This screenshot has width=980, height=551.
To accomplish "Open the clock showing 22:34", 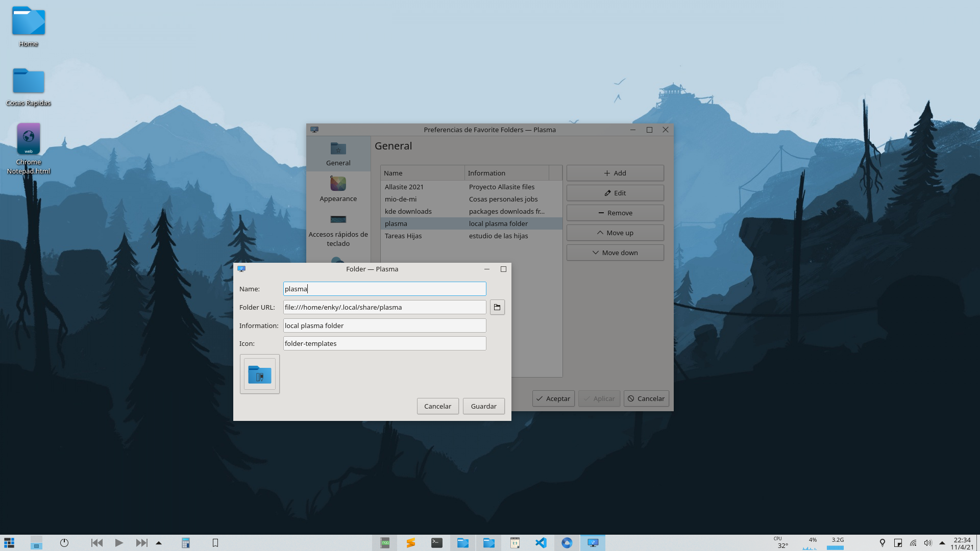I will [962, 543].
